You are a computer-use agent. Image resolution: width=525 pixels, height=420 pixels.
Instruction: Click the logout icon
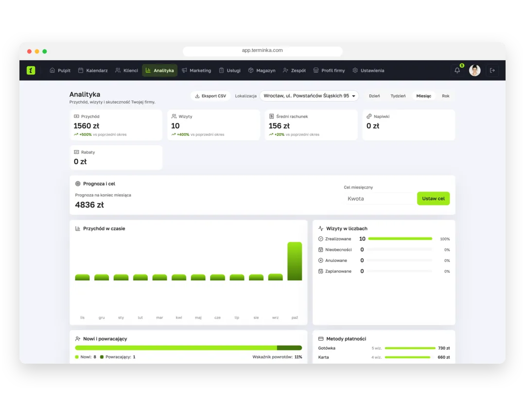point(492,70)
